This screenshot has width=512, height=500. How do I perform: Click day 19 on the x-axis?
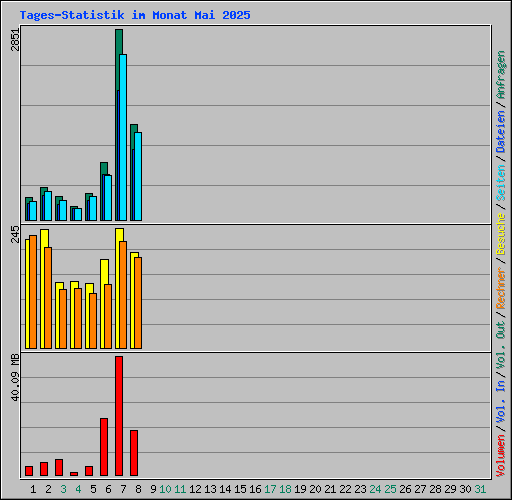[300, 489]
